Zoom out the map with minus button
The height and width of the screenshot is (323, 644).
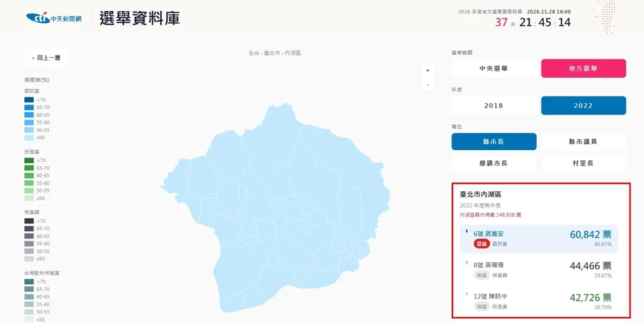pyautogui.click(x=428, y=85)
